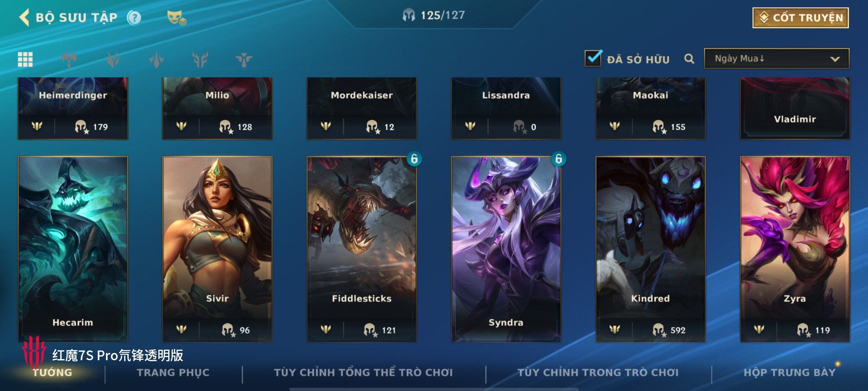Viewport: 868px width, 391px height.
Task: Open the Ngày Mua sort dropdown
Action: [776, 59]
